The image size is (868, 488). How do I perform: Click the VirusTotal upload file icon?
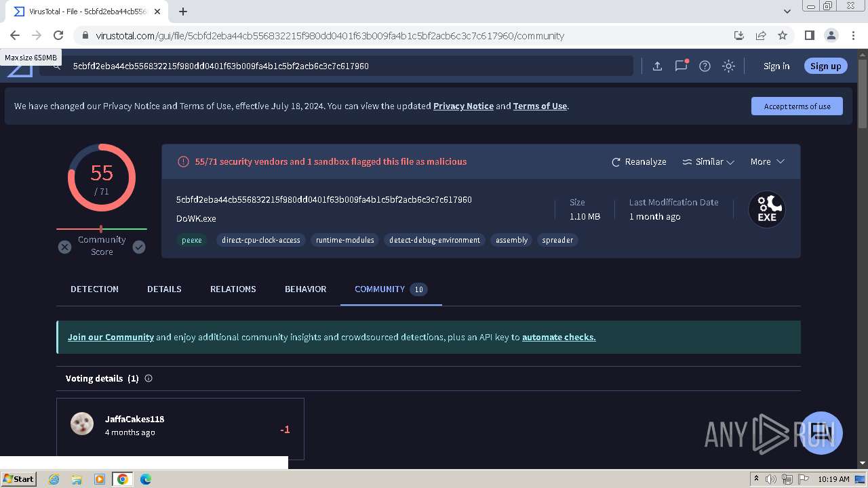point(657,66)
